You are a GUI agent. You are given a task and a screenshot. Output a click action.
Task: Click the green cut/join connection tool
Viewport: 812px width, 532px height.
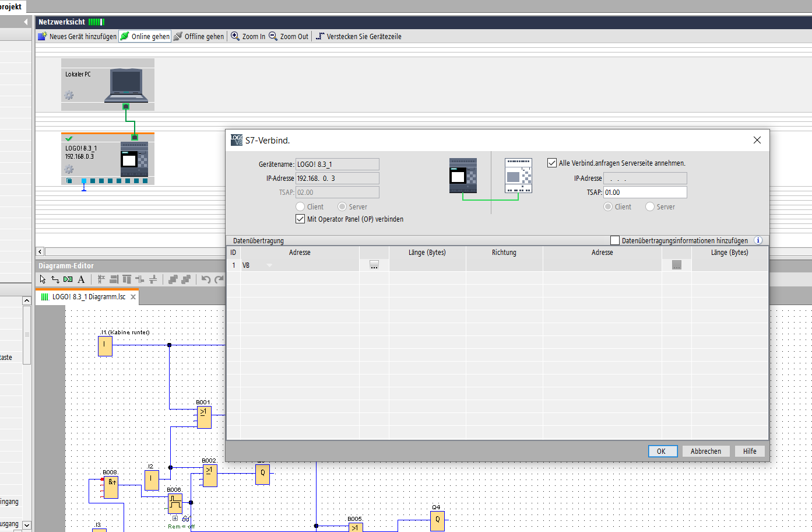pos(68,279)
